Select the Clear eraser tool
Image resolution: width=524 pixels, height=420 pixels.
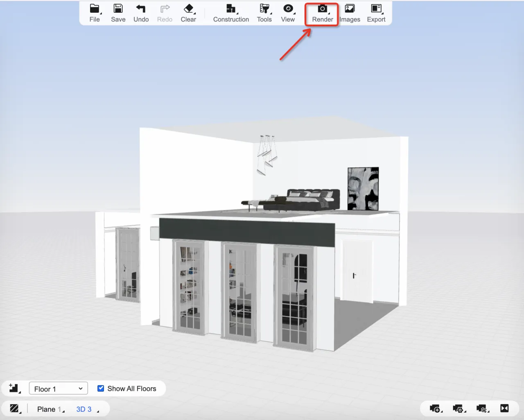[x=188, y=13]
